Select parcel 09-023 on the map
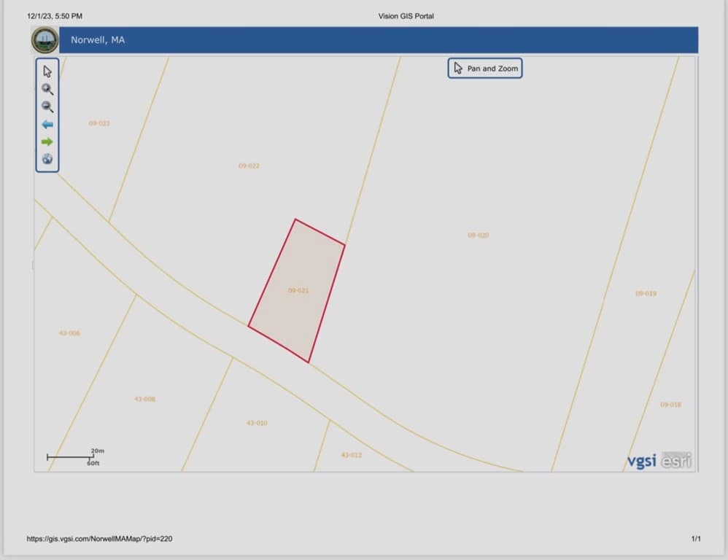 coord(99,123)
